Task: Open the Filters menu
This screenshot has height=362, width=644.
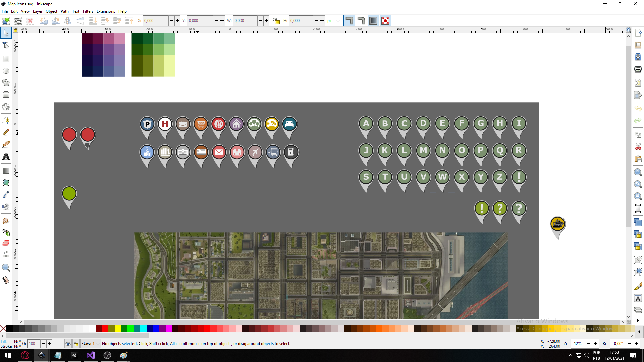Action: click(x=88, y=11)
